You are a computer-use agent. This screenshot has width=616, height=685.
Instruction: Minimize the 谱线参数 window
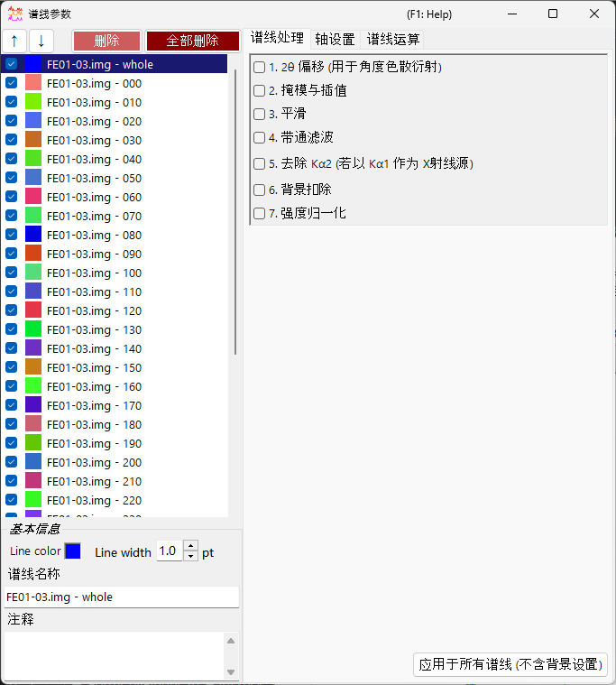(512, 14)
